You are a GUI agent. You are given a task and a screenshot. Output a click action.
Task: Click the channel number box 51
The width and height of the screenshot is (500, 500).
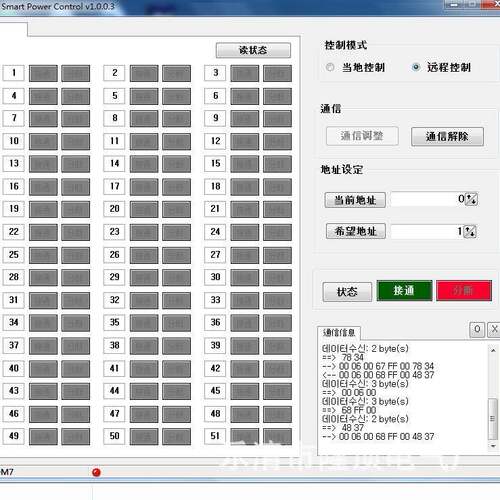pyautogui.click(x=215, y=436)
